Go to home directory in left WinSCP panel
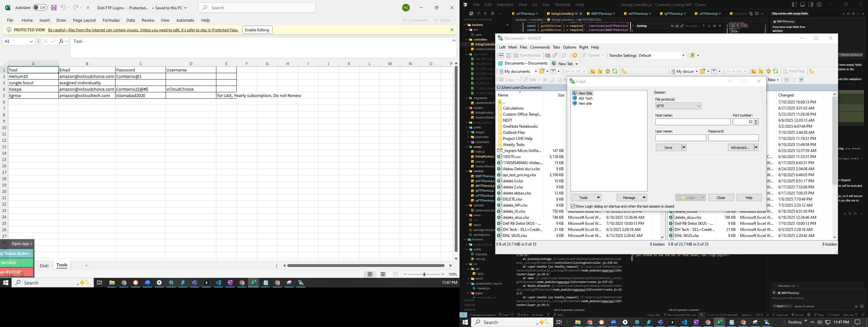Image resolution: width=868 pixels, height=327 pixels. tap(608, 71)
